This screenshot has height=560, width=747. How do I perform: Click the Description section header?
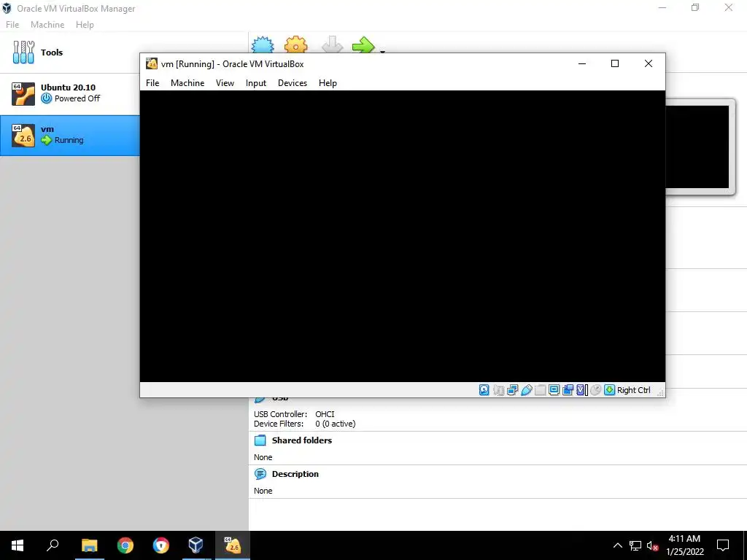[295, 474]
